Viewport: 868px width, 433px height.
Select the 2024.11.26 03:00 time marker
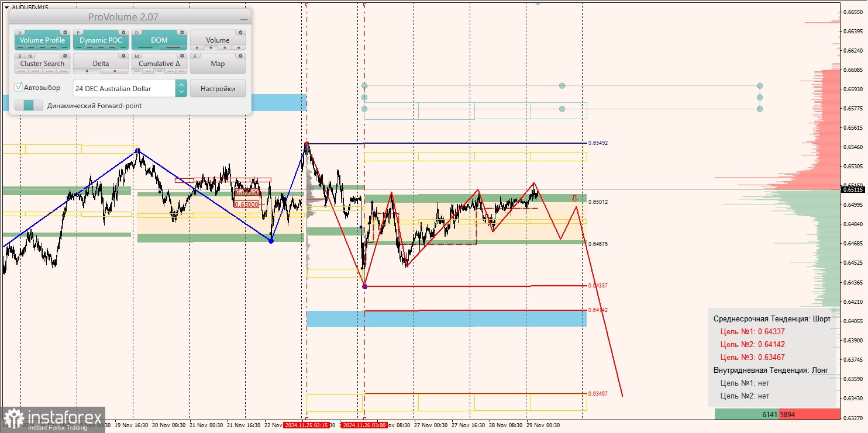(x=364, y=425)
